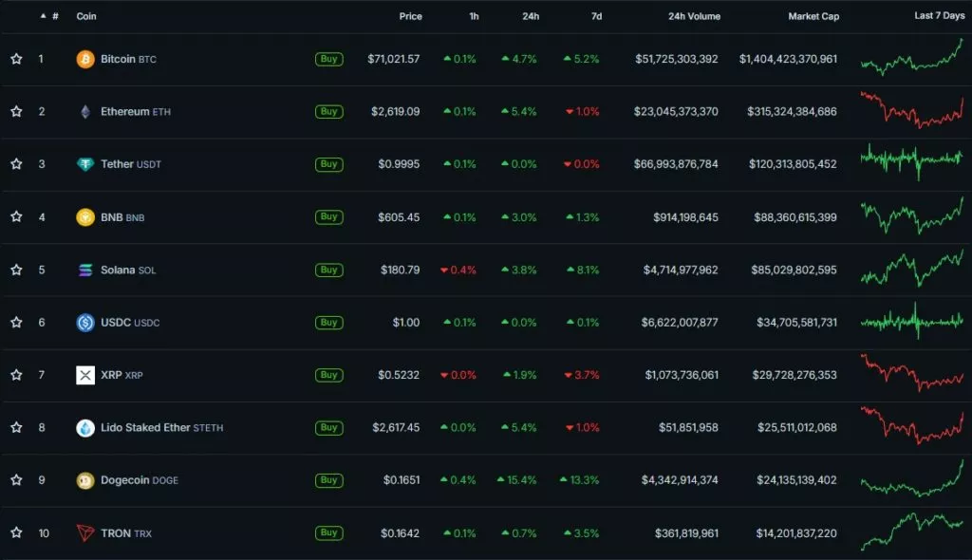This screenshot has width=972, height=560.
Task: Click the Ethereum coin logo
Action: coord(84,112)
